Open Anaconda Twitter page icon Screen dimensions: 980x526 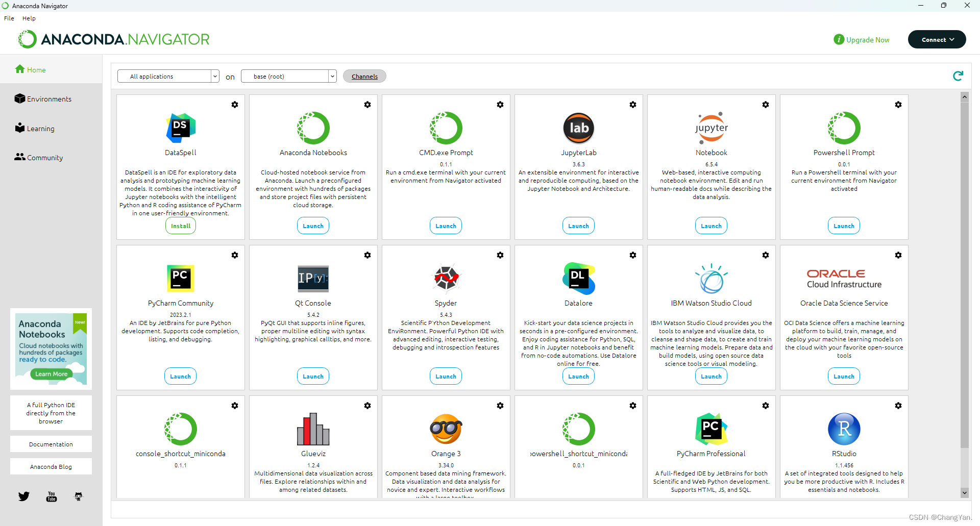[24, 496]
